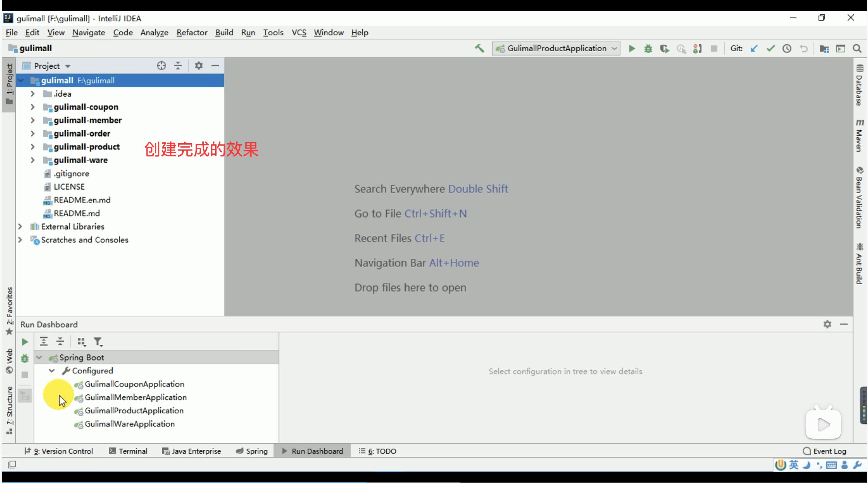868x483 pixels.
Task: Click Locate/Scroll from Source target icon
Action: [x=161, y=66]
